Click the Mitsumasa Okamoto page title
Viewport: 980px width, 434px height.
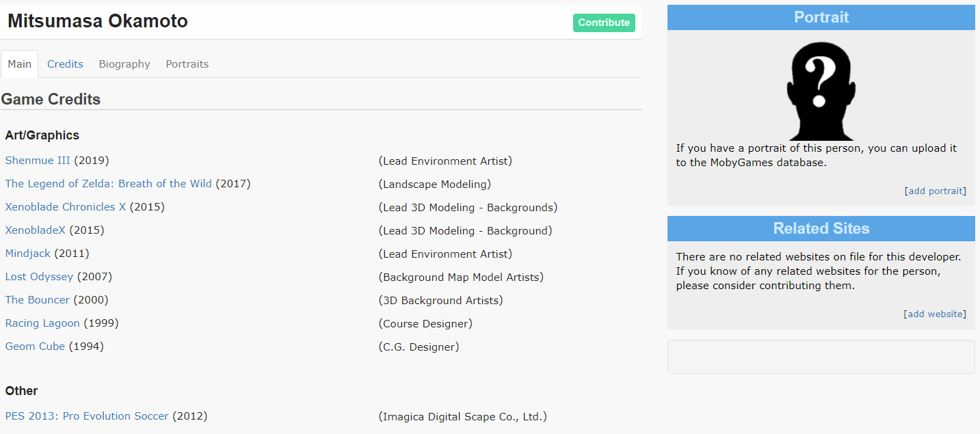(98, 21)
